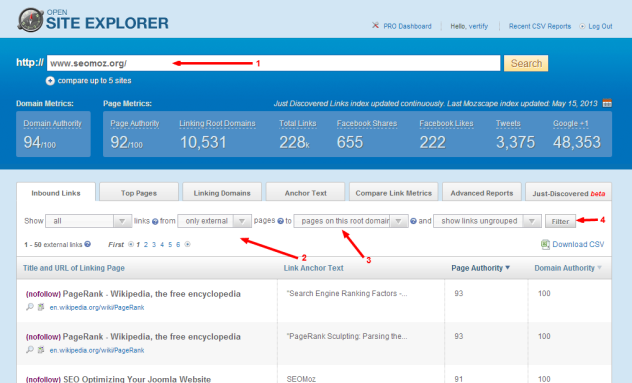632x383 pixels.
Task: Open first 'PageRank - Wikipedia' title link
Action: 152,294
